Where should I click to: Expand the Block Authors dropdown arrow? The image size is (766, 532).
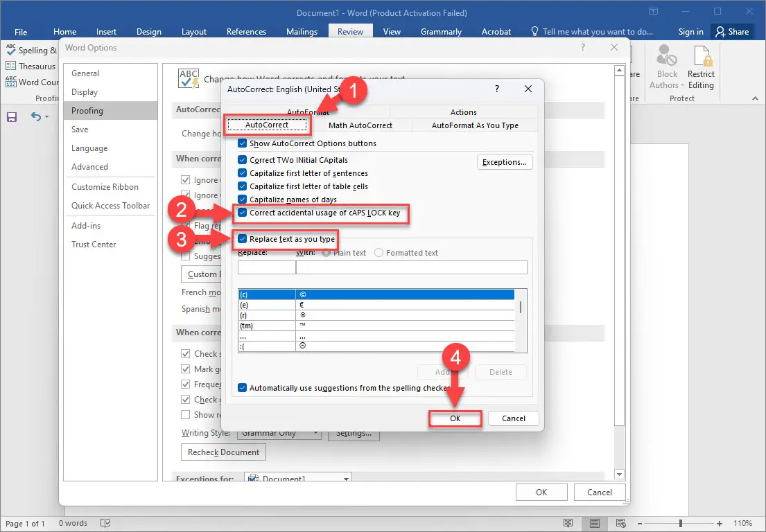point(682,85)
